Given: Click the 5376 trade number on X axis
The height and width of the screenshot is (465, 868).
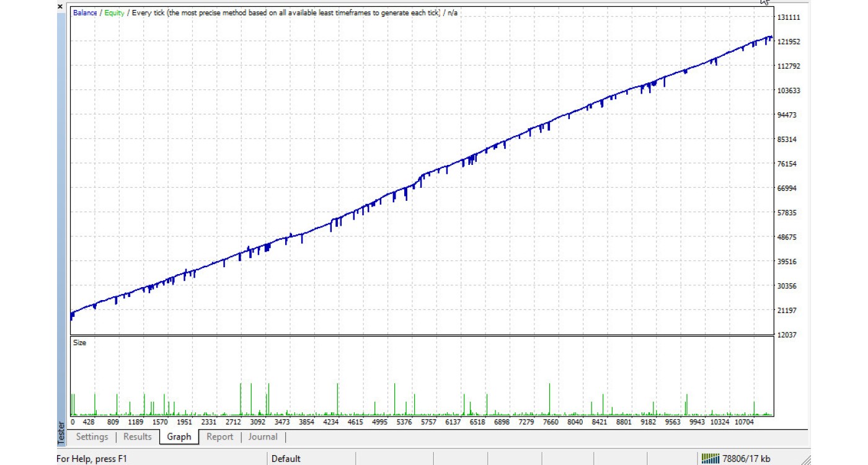Looking at the screenshot, I should tap(404, 422).
